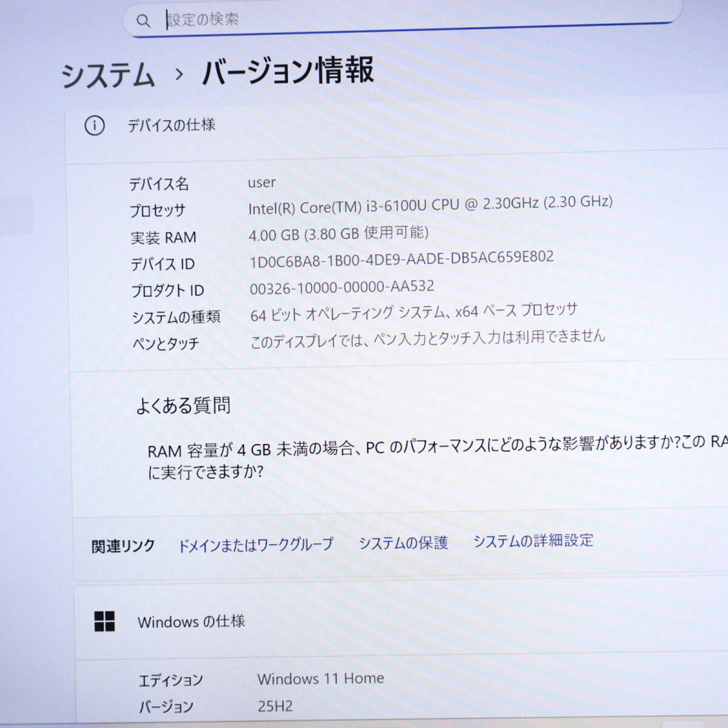Select device ID 1D0C6BA8-1B00-4DE9-AADE-DB5AC659E802
The height and width of the screenshot is (728, 728).
(402, 259)
